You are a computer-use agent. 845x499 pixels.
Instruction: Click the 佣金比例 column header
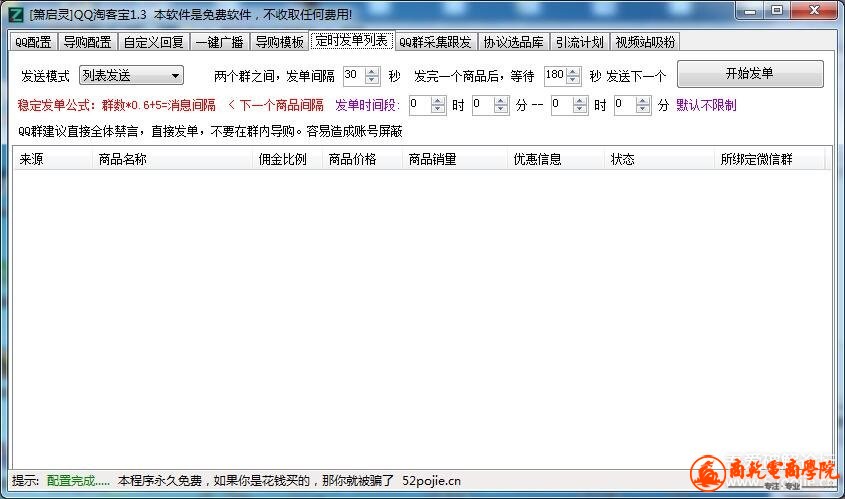(x=287, y=160)
